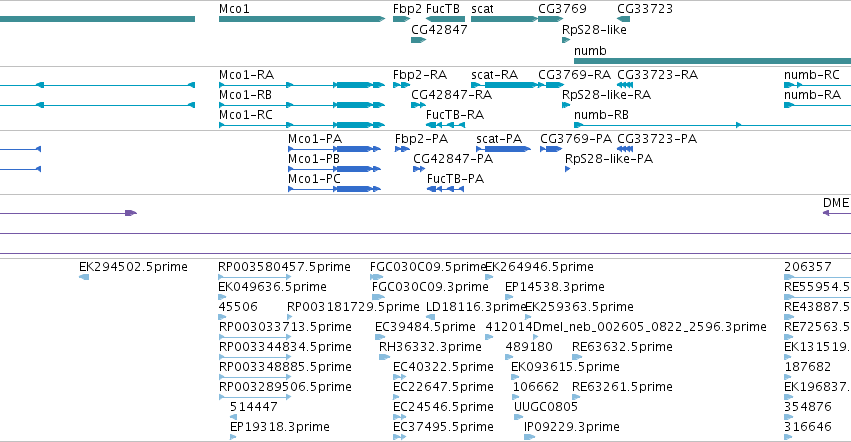The height and width of the screenshot is (442, 851).
Task: Click the Mco1-PB protein label
Action: click(x=314, y=159)
